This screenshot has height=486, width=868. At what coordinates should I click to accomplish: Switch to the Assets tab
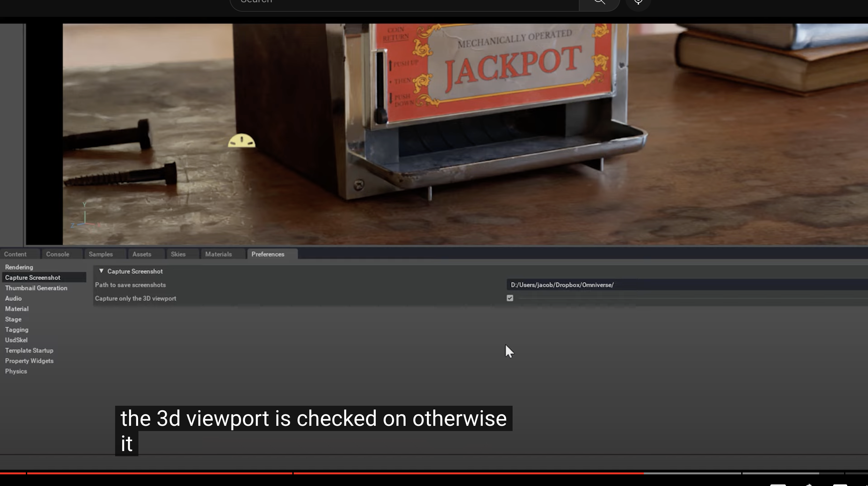point(142,254)
